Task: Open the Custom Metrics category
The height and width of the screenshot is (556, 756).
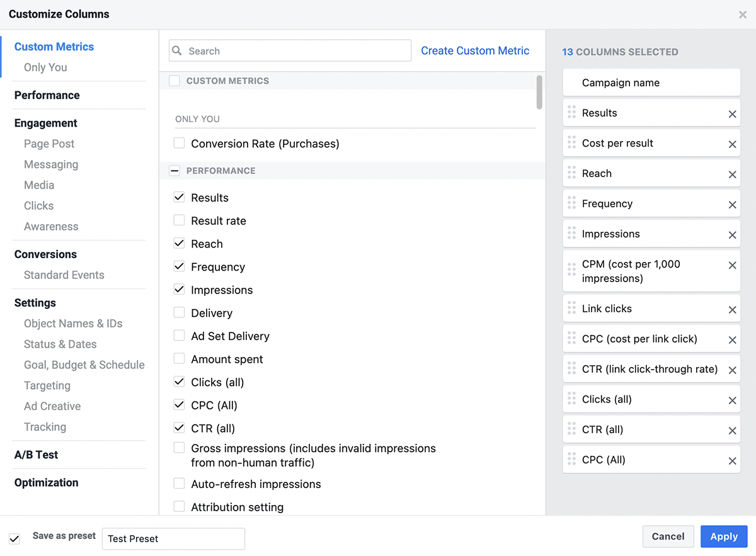Action: pos(54,47)
